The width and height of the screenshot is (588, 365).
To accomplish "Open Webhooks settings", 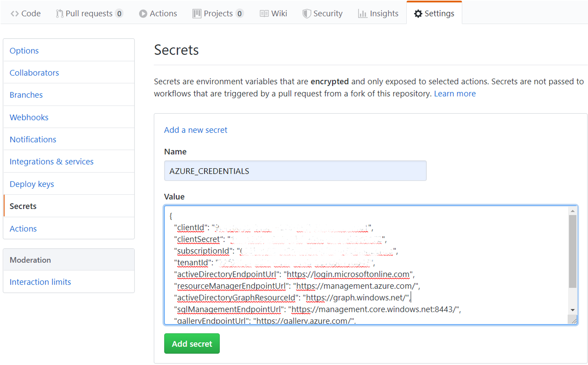I will (69, 117).
